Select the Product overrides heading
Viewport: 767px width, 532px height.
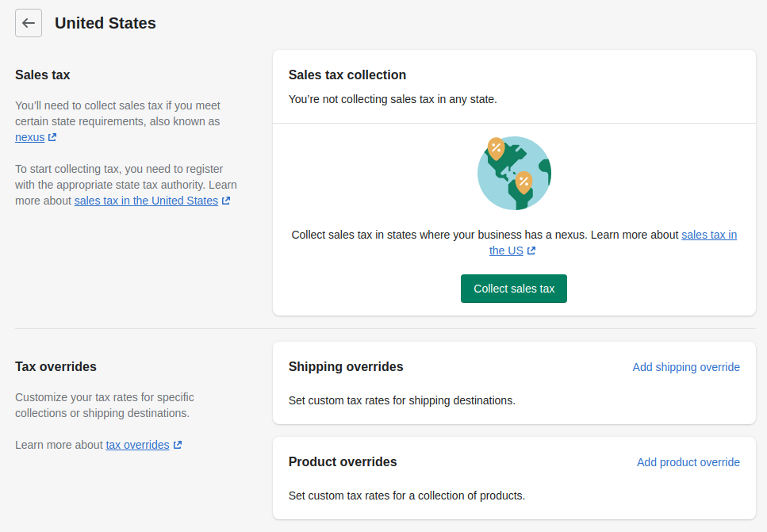click(343, 462)
